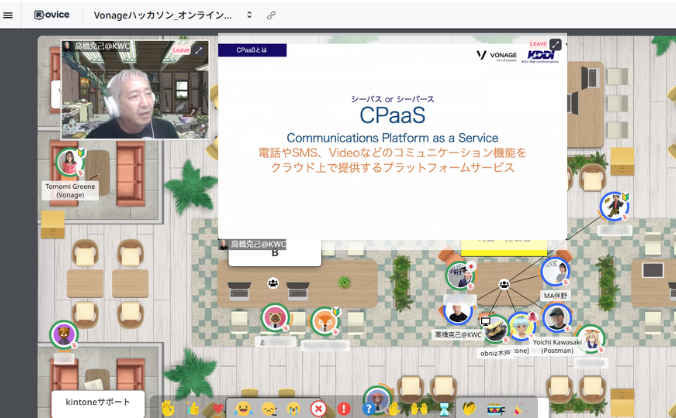Send the single raised hand reaction
This screenshot has width=676, height=418.
click(x=394, y=408)
